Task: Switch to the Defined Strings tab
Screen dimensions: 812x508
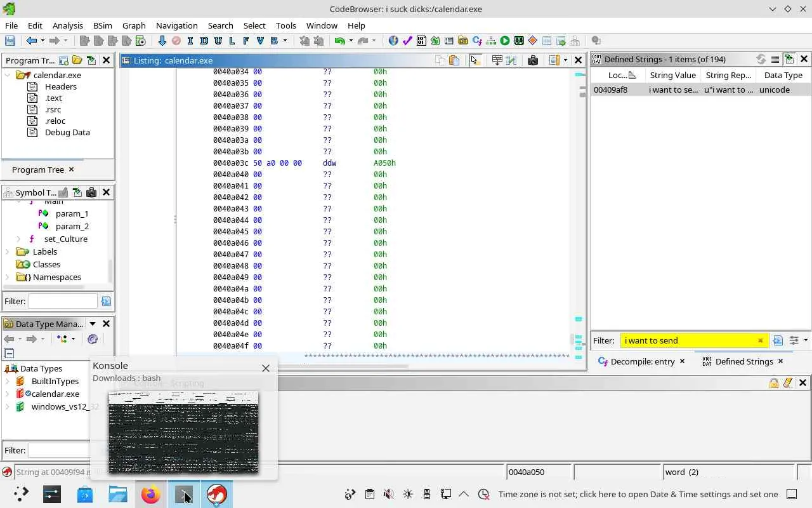Action: (743, 361)
